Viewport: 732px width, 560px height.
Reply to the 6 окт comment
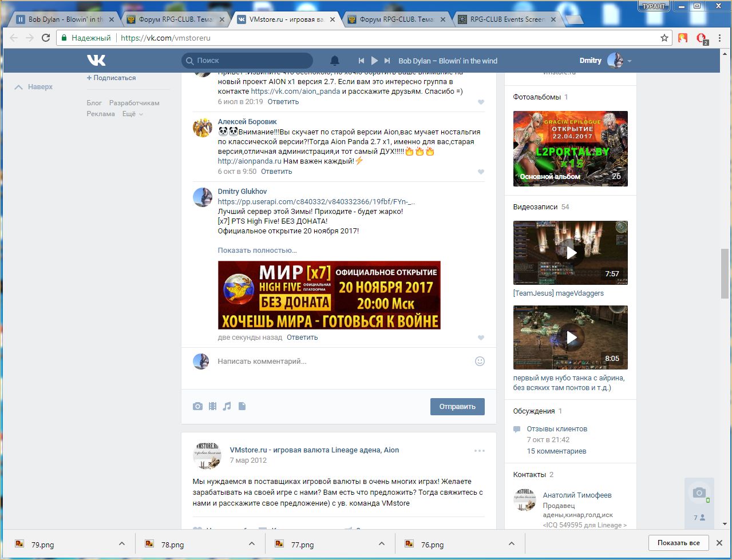coord(276,172)
